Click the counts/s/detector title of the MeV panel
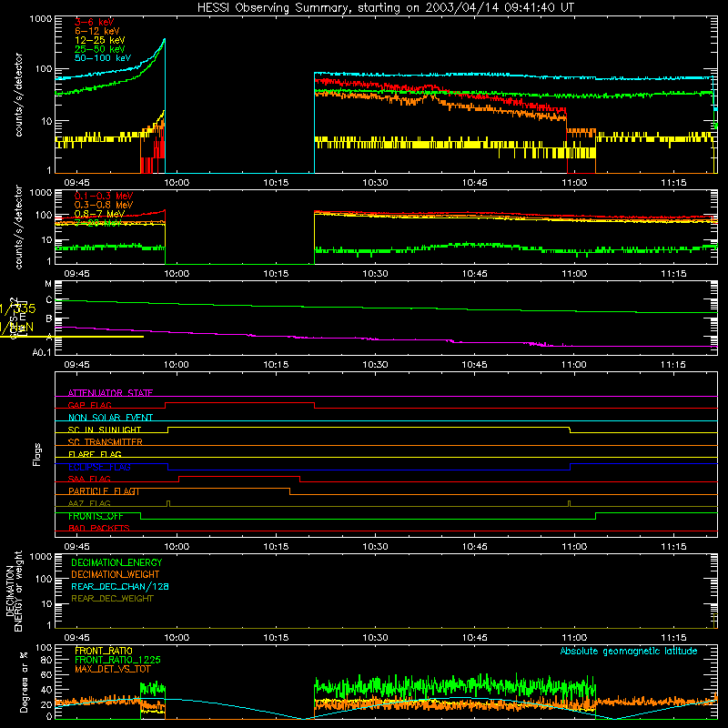This screenshot has height=728, width=728. click(18, 227)
